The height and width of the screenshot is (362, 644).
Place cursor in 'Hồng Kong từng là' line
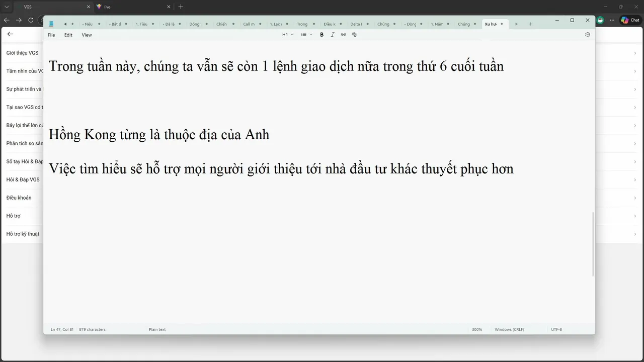[159, 135]
